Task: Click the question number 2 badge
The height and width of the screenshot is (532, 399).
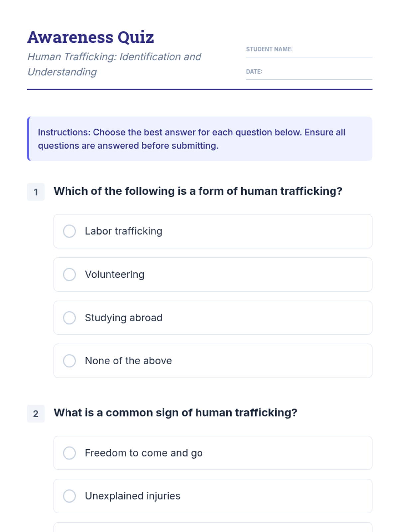Action: pos(36,414)
